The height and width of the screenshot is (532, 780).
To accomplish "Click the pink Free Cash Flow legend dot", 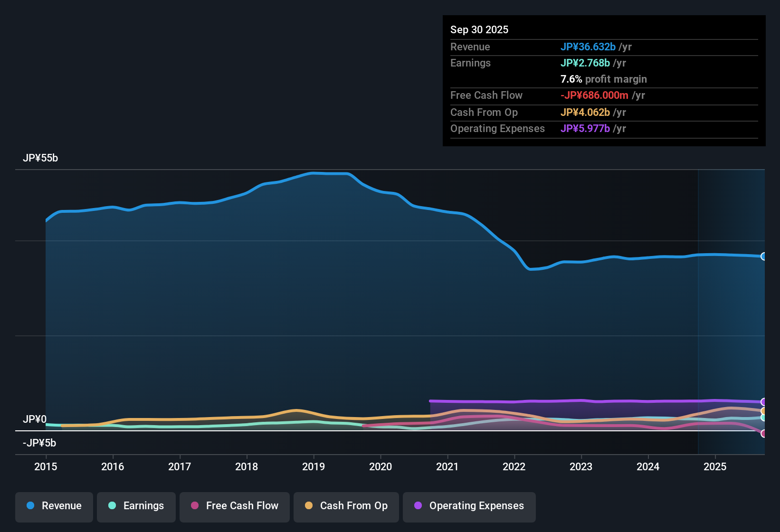I will [x=194, y=506].
